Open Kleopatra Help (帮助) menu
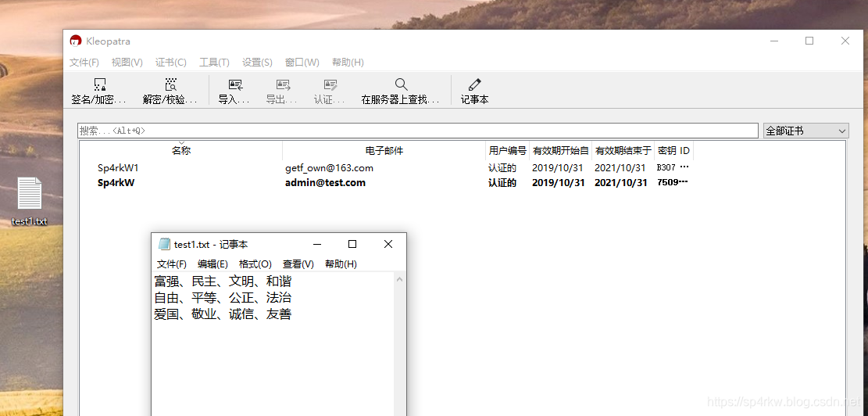Viewport: 868px width, 416px height. click(x=348, y=63)
